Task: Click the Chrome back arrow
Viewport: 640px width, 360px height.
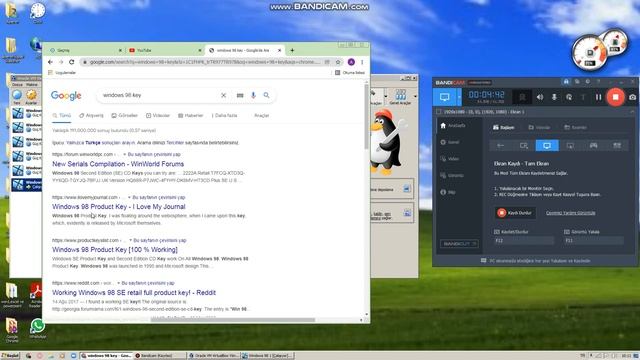Action: coord(50,62)
